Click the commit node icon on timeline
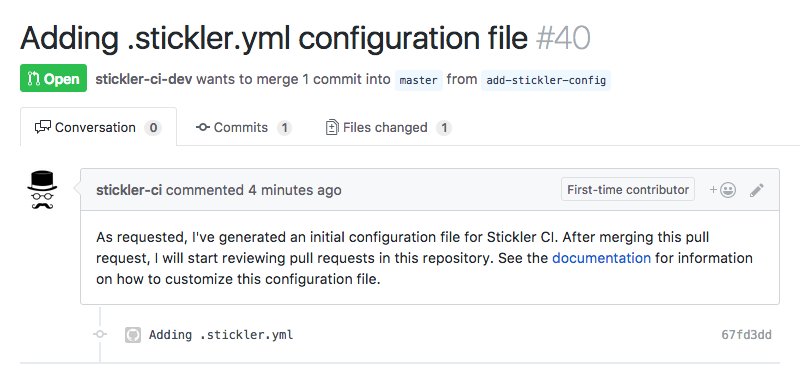 coord(100,335)
